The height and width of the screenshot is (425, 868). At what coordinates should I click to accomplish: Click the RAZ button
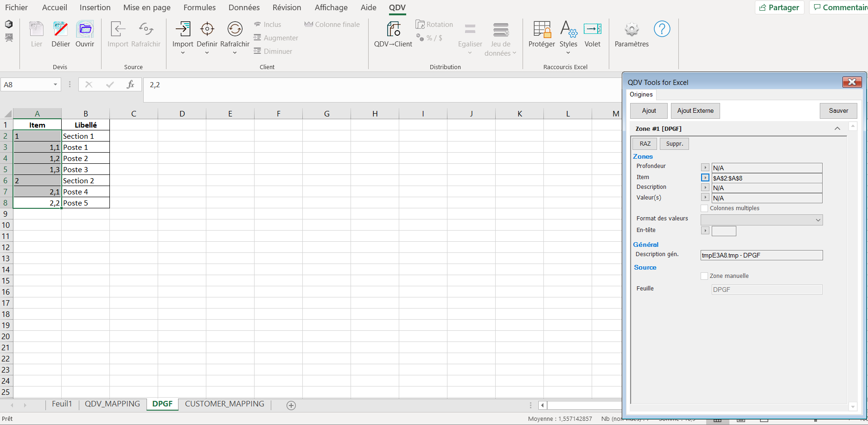pos(645,144)
